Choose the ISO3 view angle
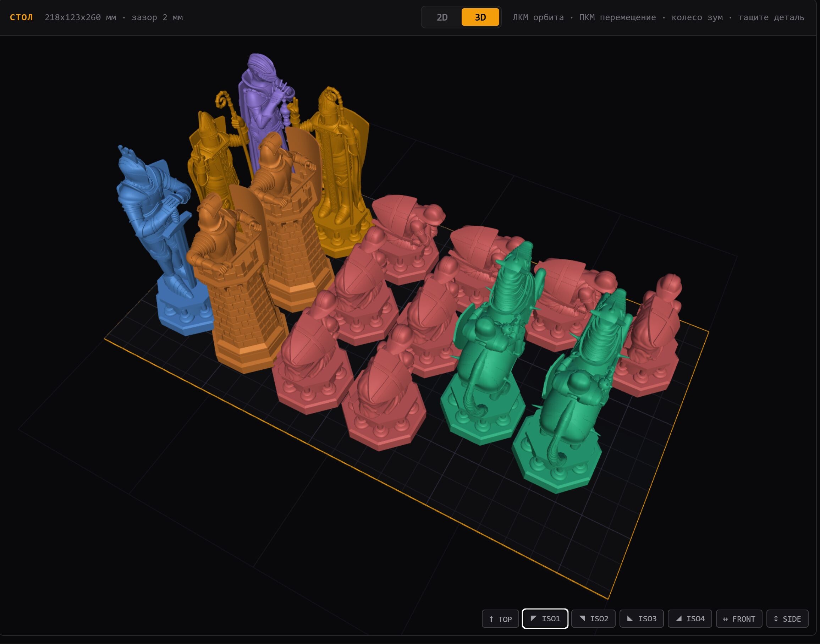Viewport: 820px width, 644px height. coord(641,619)
